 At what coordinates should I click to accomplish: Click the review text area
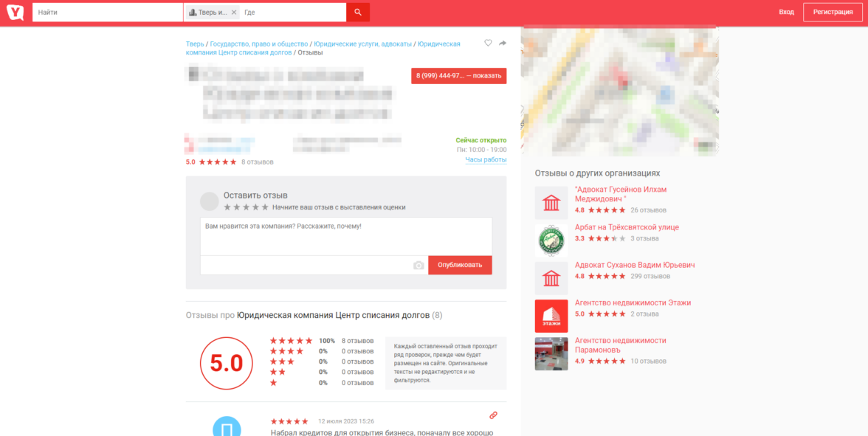point(346,236)
